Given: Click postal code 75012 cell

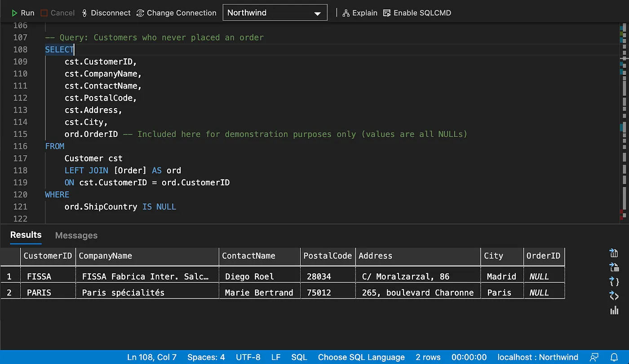Looking at the screenshot, I should click(x=328, y=293).
